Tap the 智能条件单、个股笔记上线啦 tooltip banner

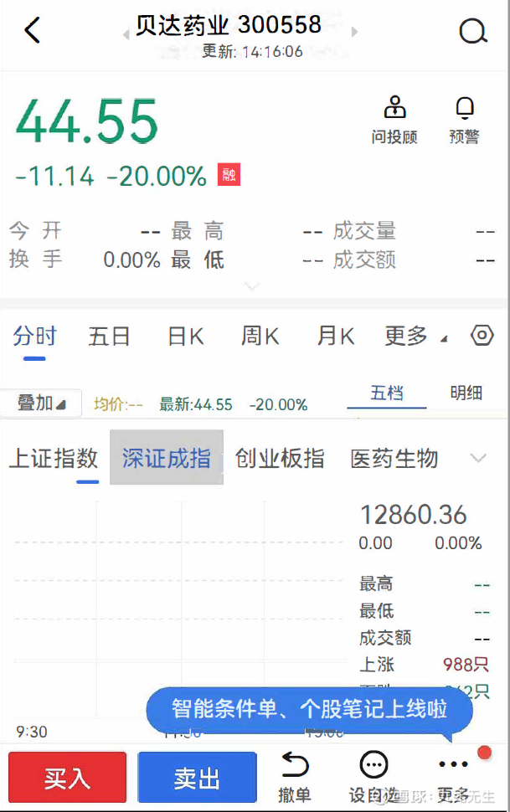coord(309,709)
